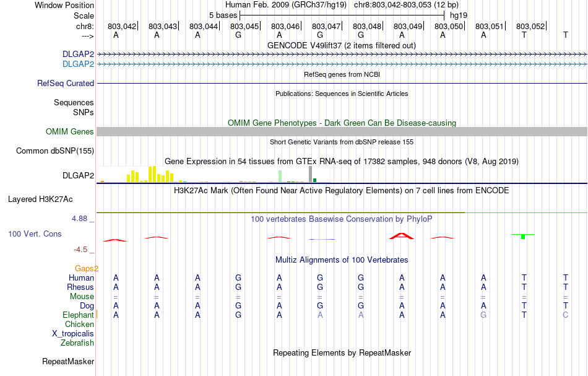Click the 803,050 ruler position
Viewport: 588px width, 376px height.
pyautogui.click(x=449, y=26)
